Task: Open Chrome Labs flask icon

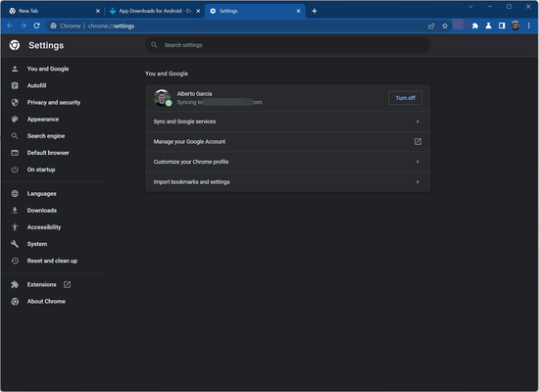Action: (x=488, y=25)
